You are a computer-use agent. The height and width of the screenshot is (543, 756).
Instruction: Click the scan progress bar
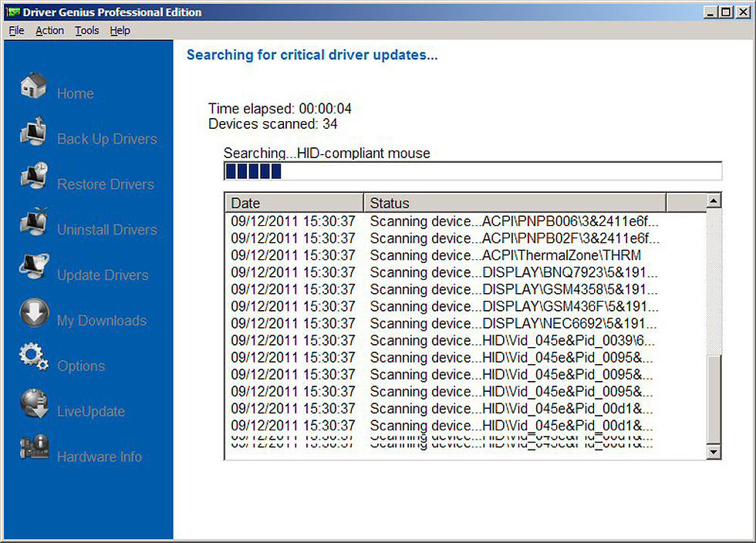(473, 171)
